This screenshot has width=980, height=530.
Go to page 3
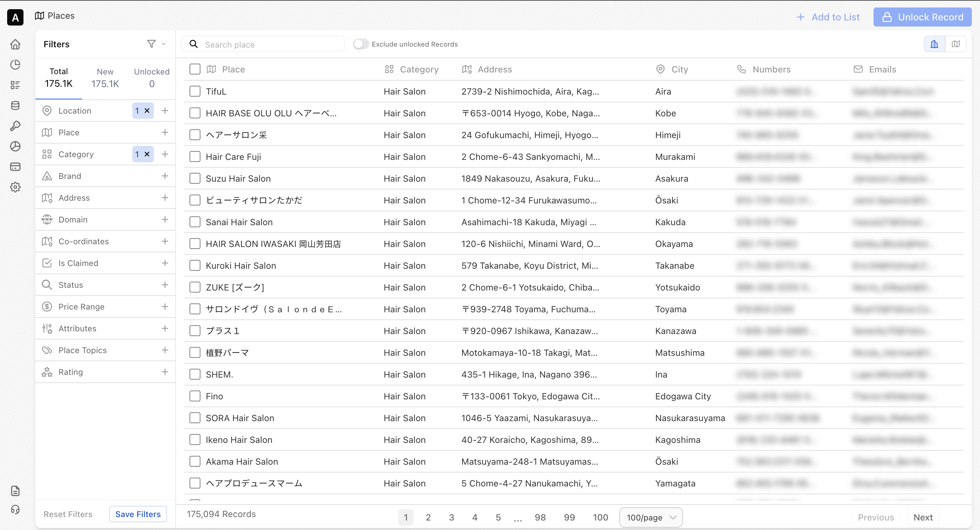tap(451, 517)
